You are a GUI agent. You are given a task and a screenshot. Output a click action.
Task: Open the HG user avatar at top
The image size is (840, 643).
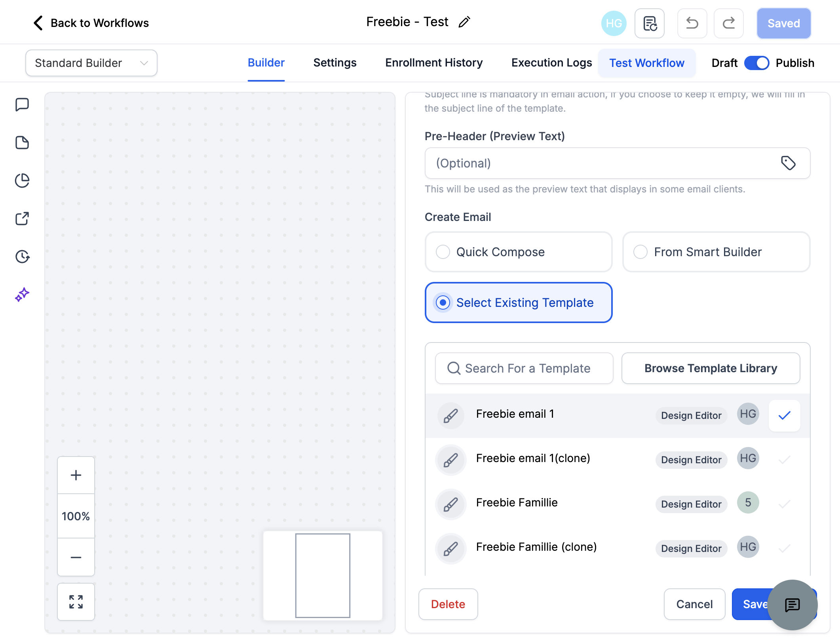pyautogui.click(x=614, y=23)
